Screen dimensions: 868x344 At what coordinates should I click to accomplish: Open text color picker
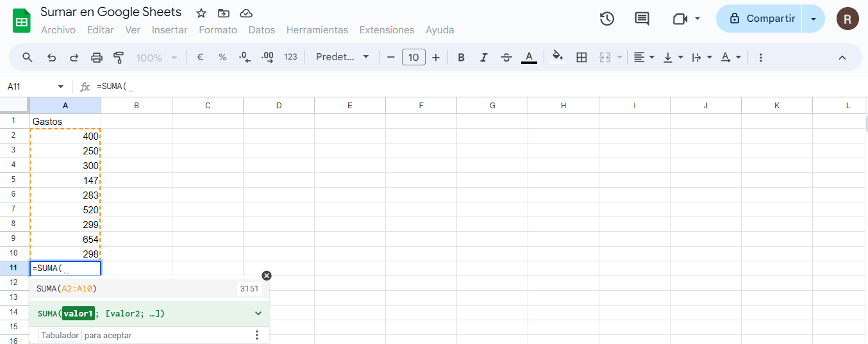click(x=529, y=57)
